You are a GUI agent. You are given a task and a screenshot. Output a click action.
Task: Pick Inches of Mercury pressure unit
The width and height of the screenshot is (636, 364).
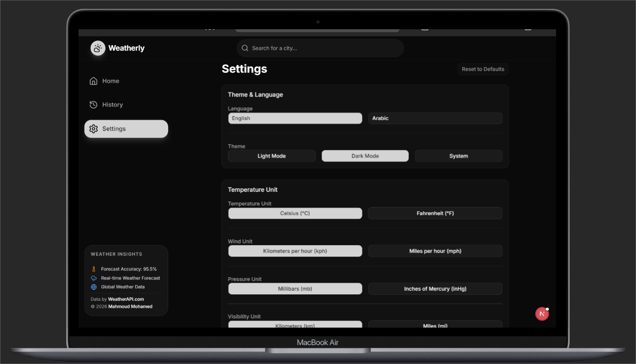point(435,289)
